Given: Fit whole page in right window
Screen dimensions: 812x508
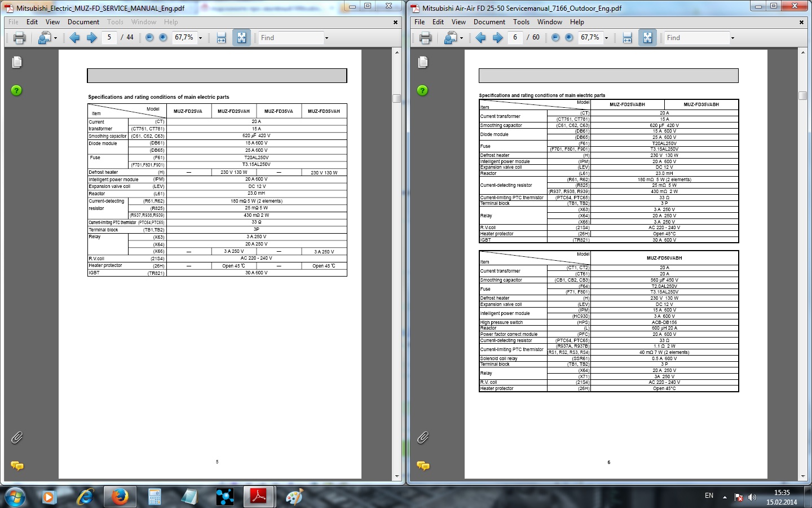Looking at the screenshot, I should [x=647, y=38].
